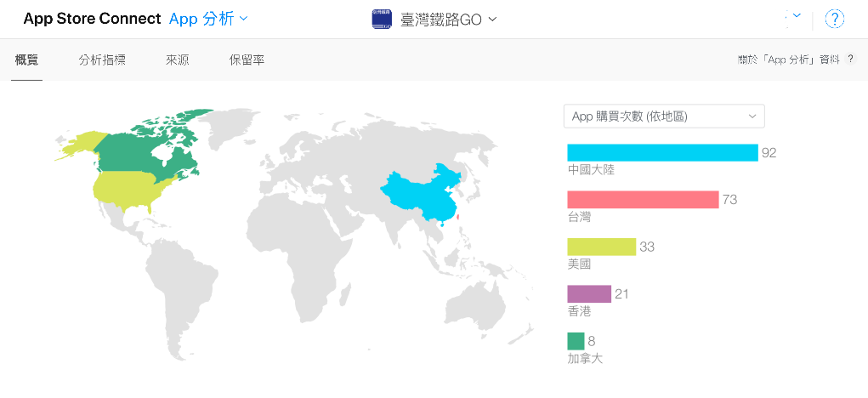Switch to the 分析指標 tab
868x398 pixels.
[102, 60]
